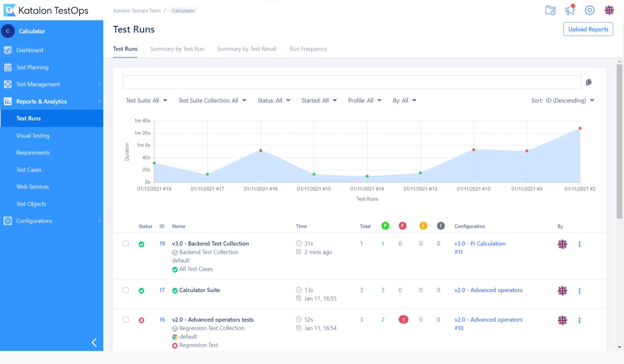This screenshot has width=624, height=364.
Task: Click the Upload Reports button
Action: tap(588, 29)
